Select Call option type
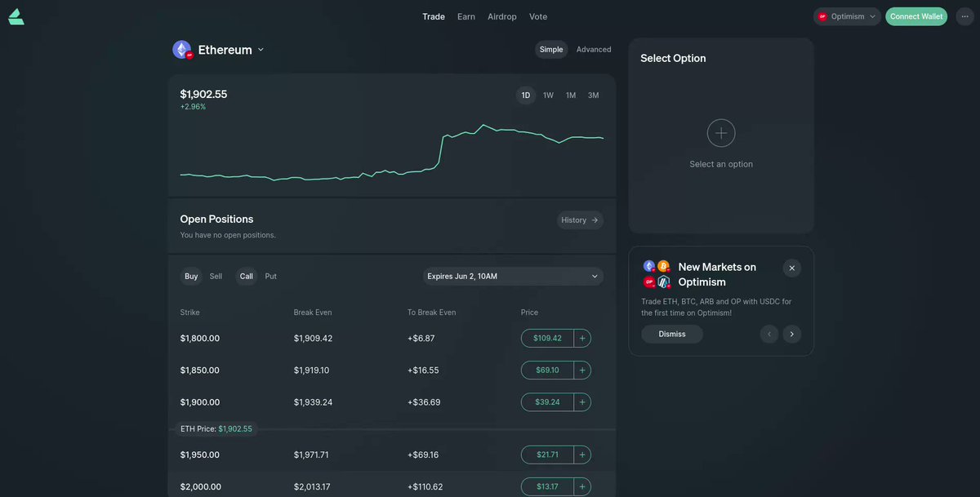Viewport: 980px width, 497px height. pos(247,277)
